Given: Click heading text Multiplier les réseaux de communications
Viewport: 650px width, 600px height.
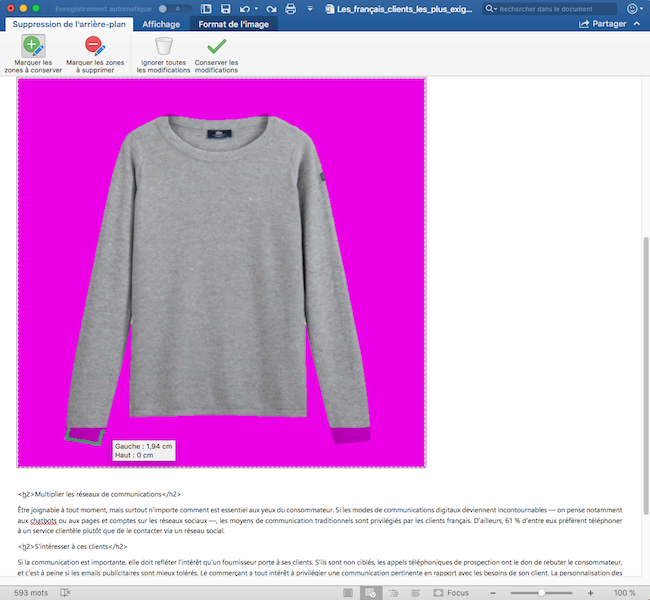Looking at the screenshot, I should (x=98, y=494).
